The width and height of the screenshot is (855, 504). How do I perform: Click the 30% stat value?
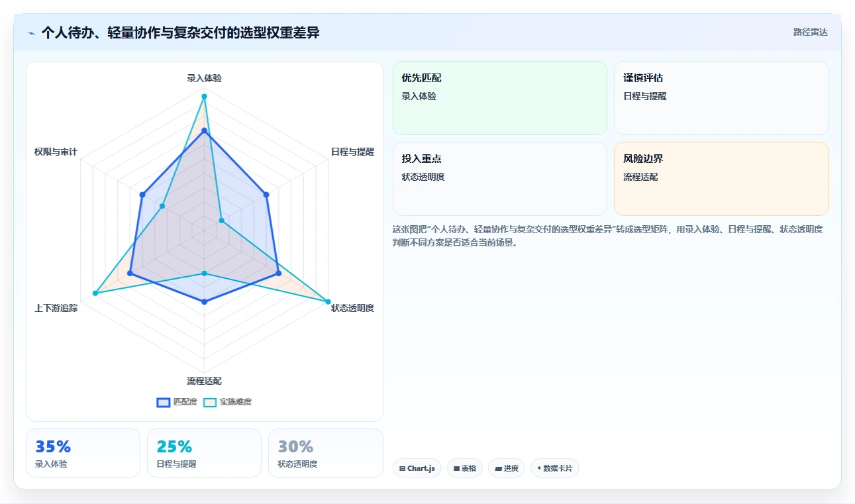coord(295,446)
